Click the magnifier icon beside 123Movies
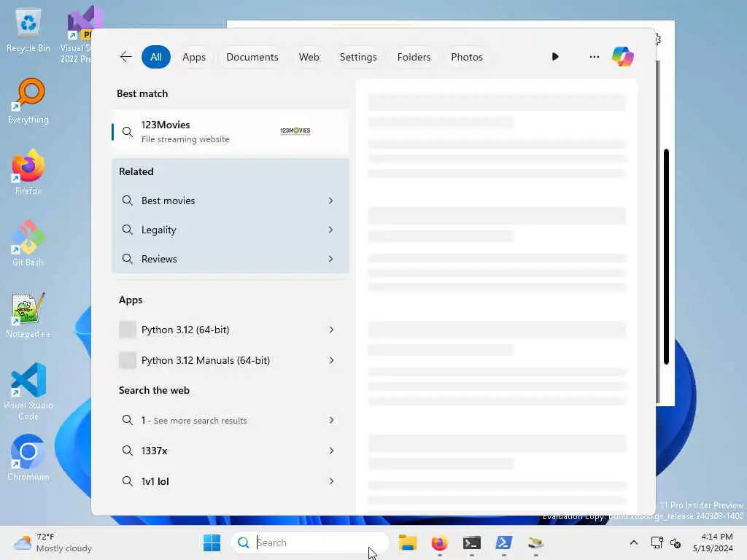This screenshot has height=560, width=747. click(127, 132)
